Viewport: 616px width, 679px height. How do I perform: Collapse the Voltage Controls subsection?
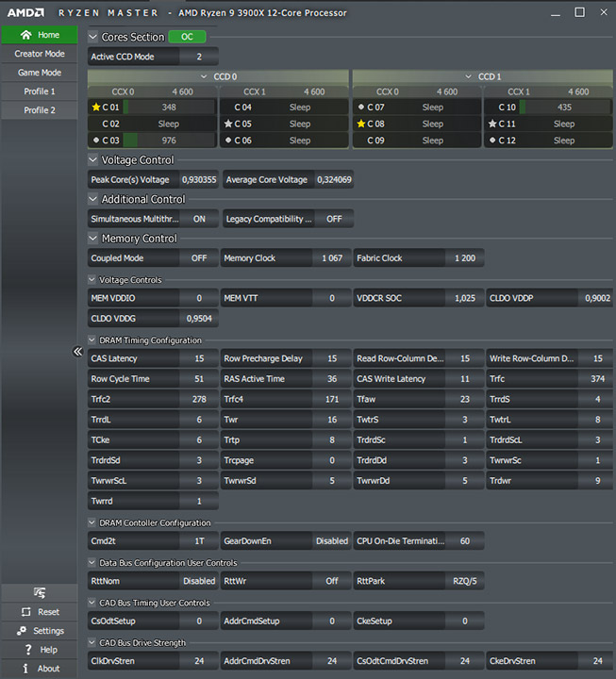92,280
